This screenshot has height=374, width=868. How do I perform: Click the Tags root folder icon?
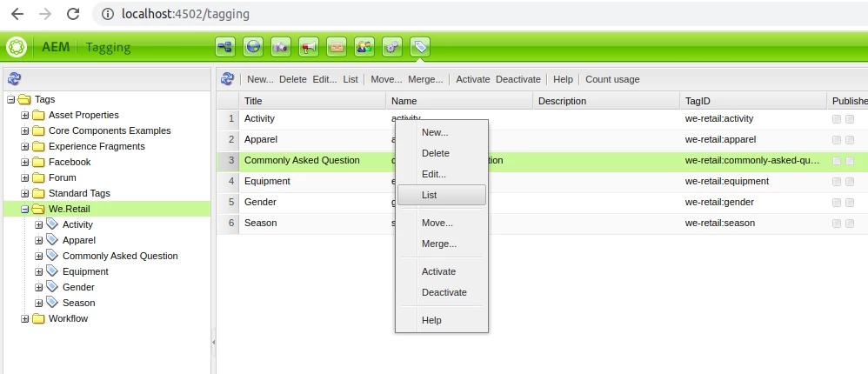coord(24,99)
